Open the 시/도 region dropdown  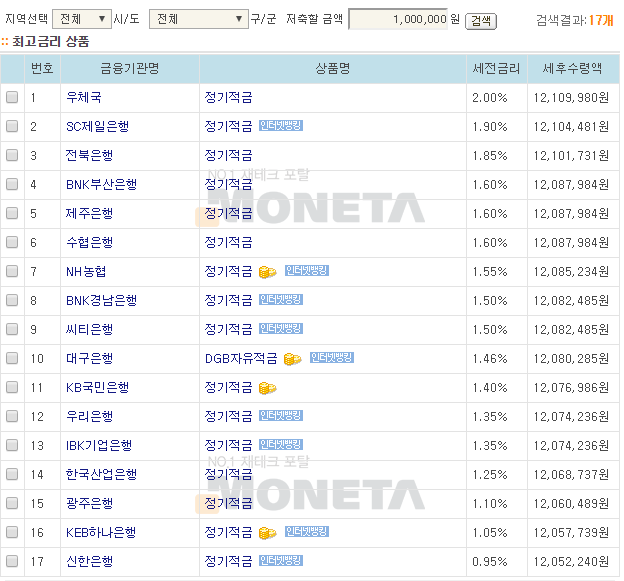click(82, 19)
